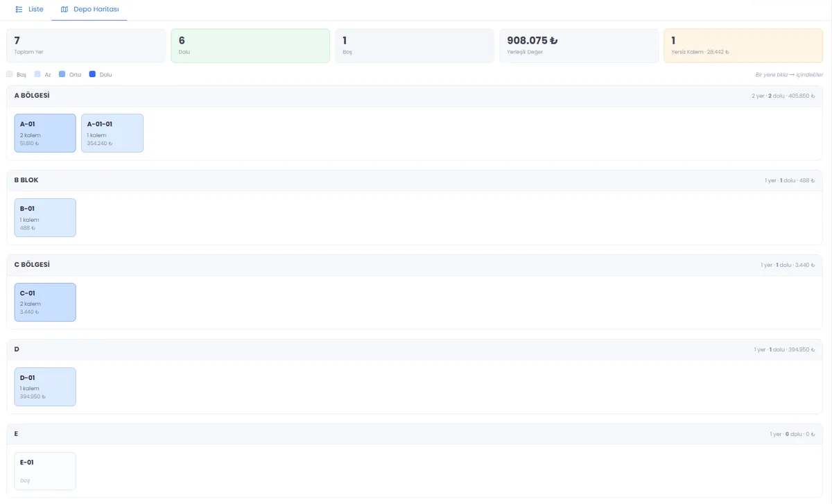Select the D-01 location card
Image resolution: width=832 pixels, height=504 pixels.
pyautogui.click(x=45, y=387)
